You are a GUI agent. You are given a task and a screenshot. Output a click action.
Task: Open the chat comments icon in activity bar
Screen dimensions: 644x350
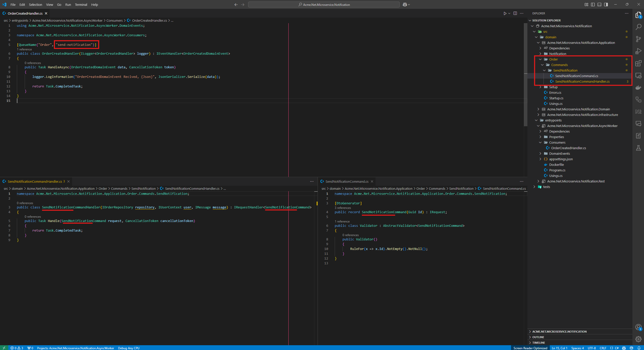click(x=638, y=124)
